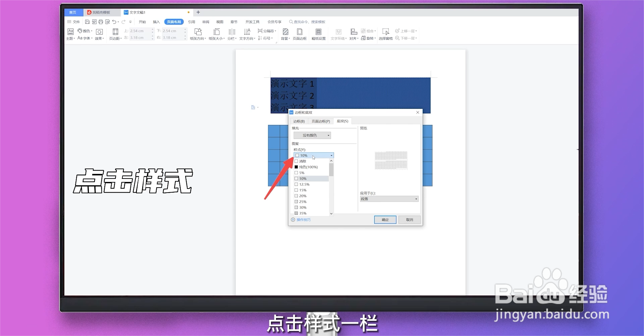Image resolution: width=644 pixels, height=336 pixels.
Task: Click the 下移一层 send backward tool
Action: (406, 38)
